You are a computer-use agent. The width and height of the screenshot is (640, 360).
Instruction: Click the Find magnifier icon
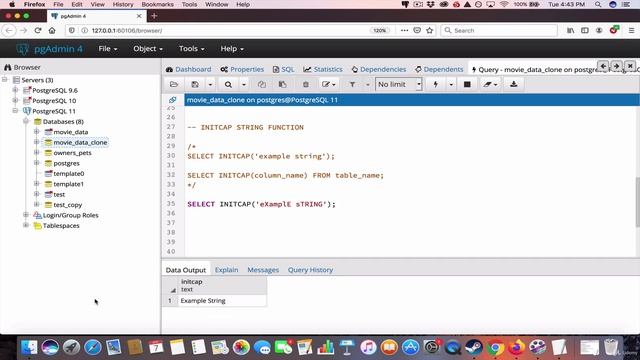[228, 84]
